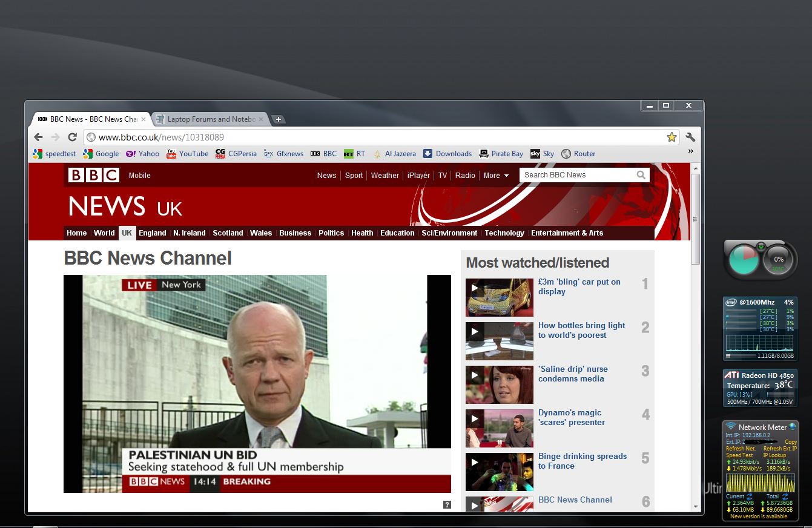Open the YouTube bookmark
The height and width of the screenshot is (528, 812).
coord(188,154)
